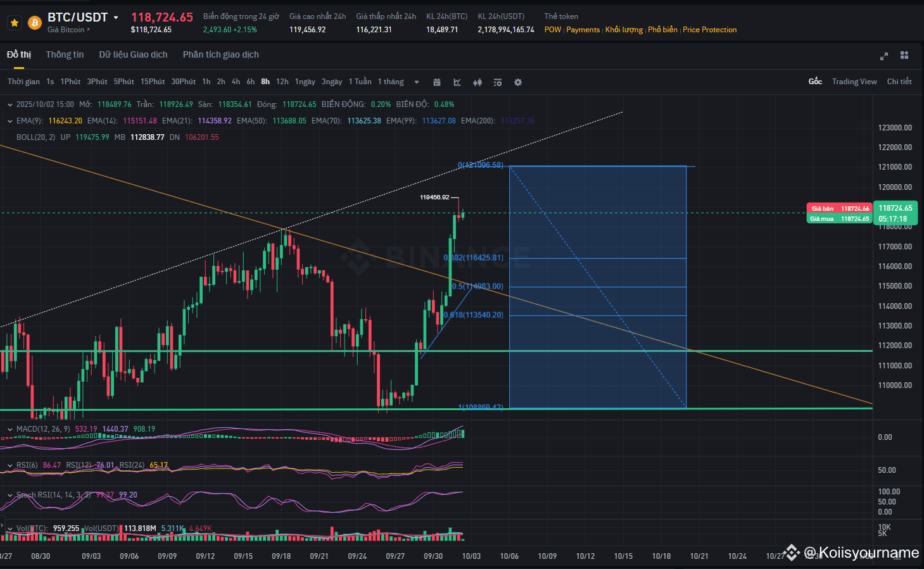Select the 1h timeframe
924x569 pixels.
[206, 82]
